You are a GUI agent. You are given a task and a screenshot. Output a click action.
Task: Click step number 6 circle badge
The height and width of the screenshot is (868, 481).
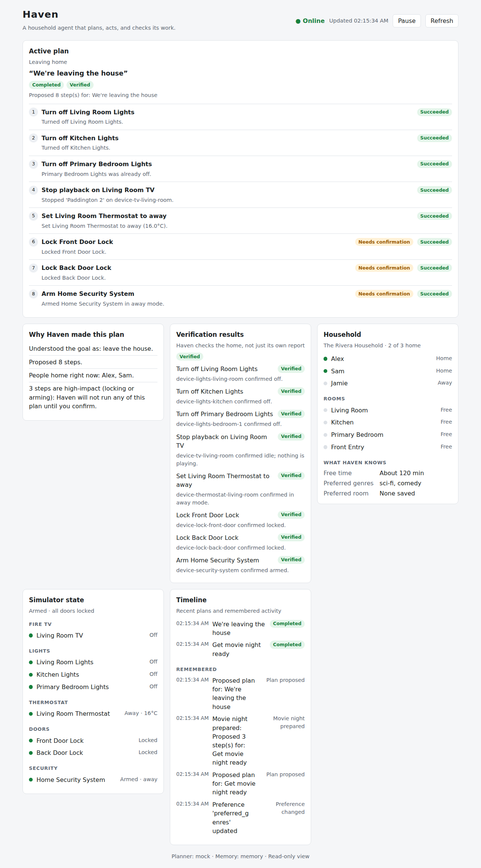coord(33,242)
